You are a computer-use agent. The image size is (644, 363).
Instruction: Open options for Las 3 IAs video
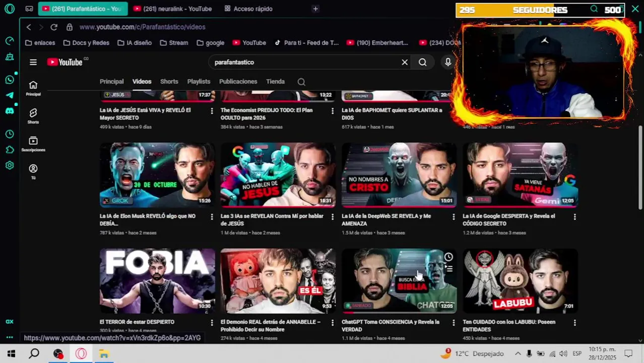(x=333, y=217)
